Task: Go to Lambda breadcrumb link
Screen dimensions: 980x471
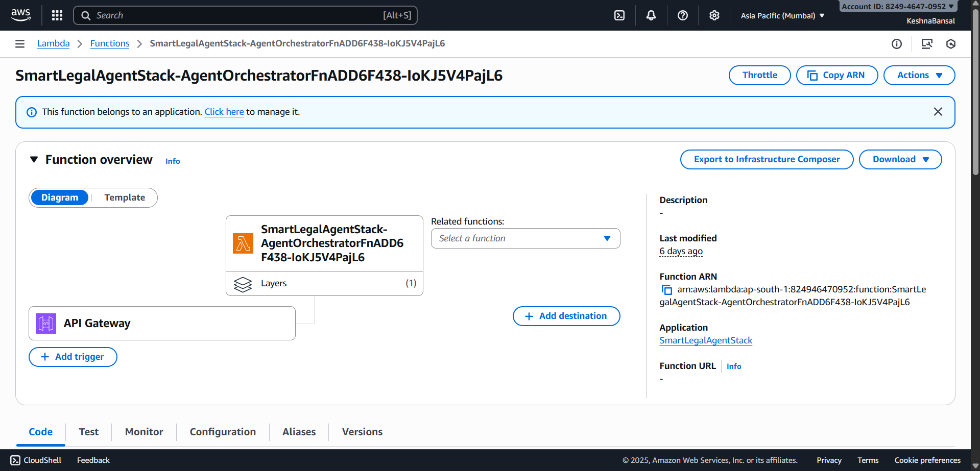Action: tap(53, 43)
